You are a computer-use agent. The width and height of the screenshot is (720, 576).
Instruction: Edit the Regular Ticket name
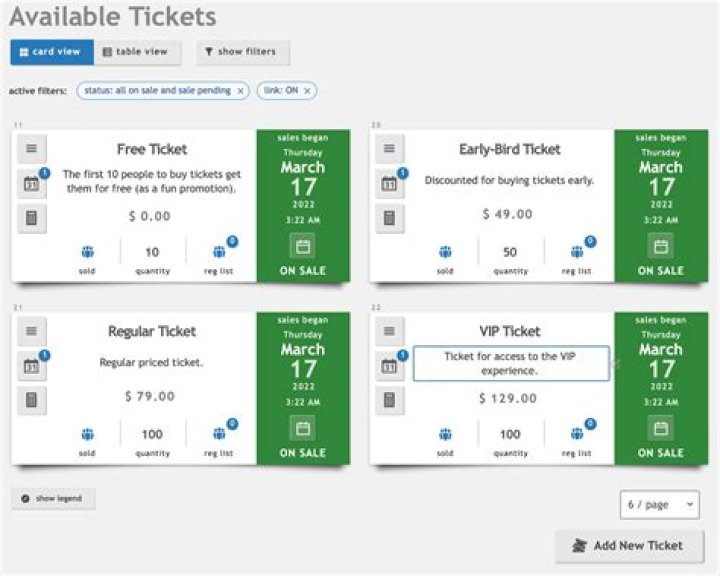152,331
